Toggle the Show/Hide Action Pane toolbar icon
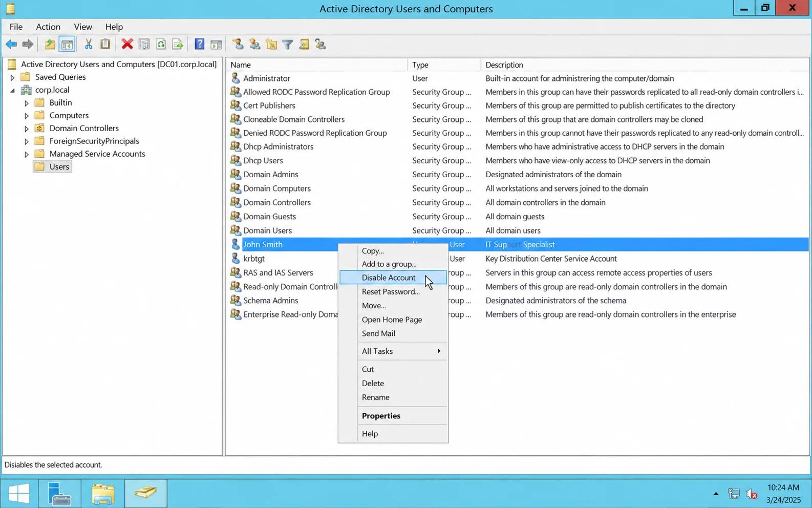 [217, 45]
